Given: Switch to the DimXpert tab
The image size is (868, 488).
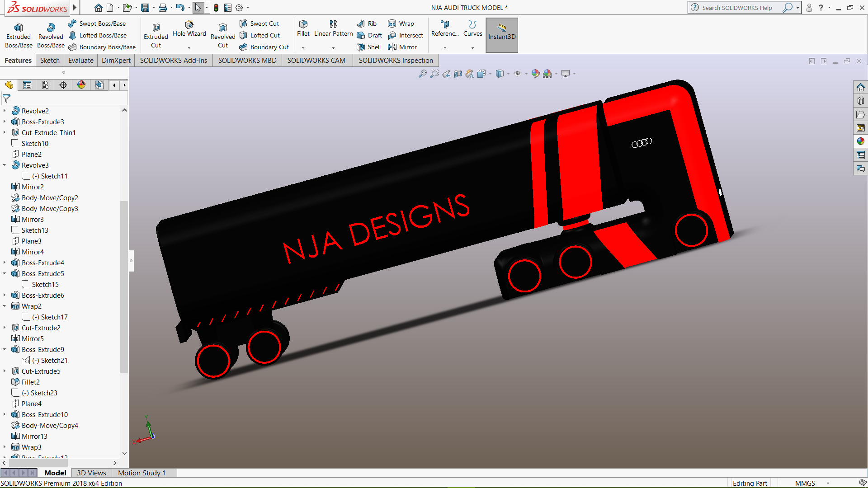Looking at the screenshot, I should pyautogui.click(x=116, y=61).
